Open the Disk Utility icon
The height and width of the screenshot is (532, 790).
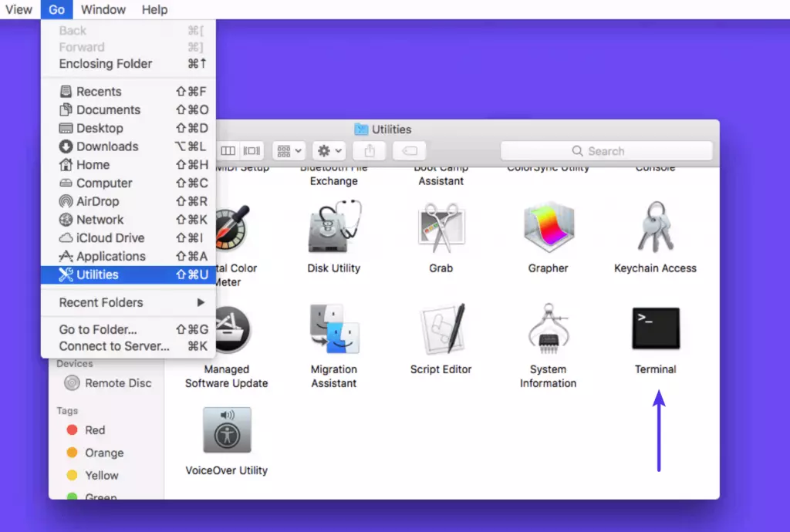coord(334,228)
